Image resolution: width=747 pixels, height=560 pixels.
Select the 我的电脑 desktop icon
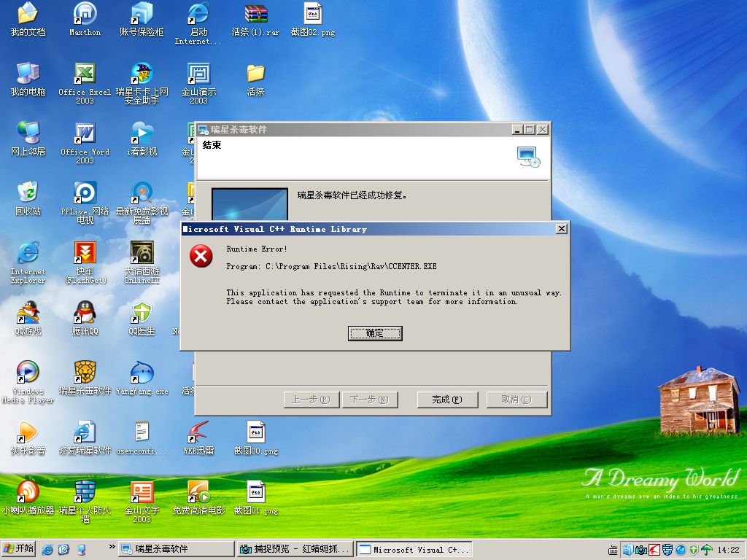(28, 79)
